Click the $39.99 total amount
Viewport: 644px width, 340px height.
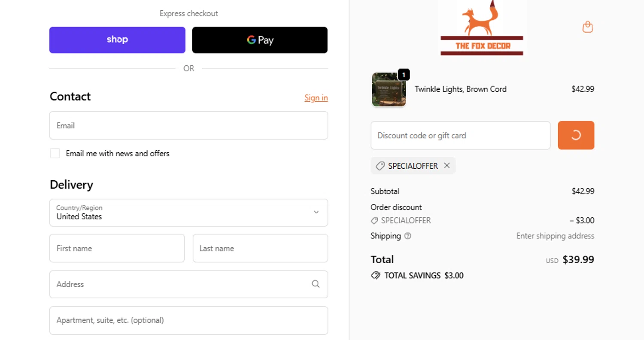tap(578, 259)
